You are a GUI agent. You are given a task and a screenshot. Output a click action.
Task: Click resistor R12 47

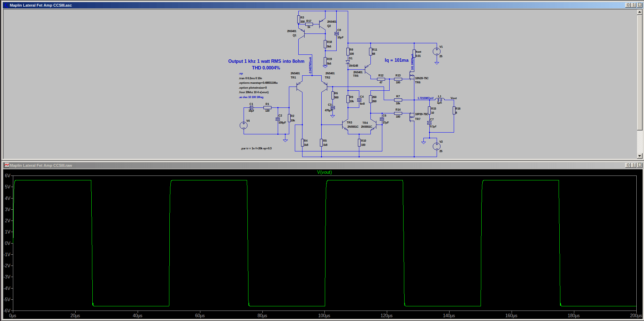click(x=381, y=79)
